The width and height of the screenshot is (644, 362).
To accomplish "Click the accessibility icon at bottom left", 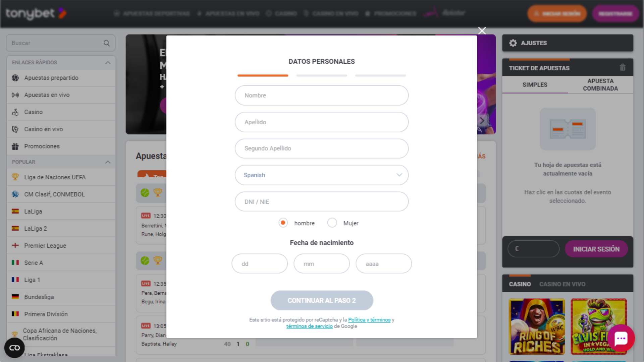I will tap(14, 348).
